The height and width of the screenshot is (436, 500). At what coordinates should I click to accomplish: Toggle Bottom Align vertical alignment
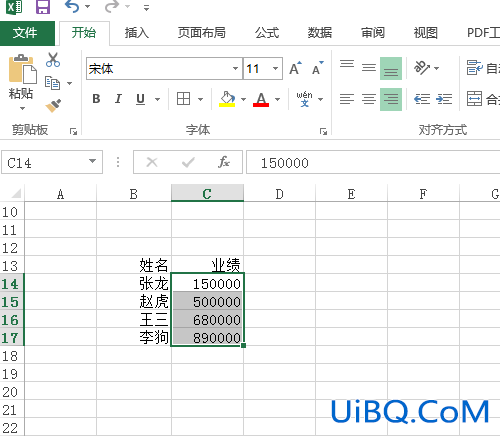(391, 68)
